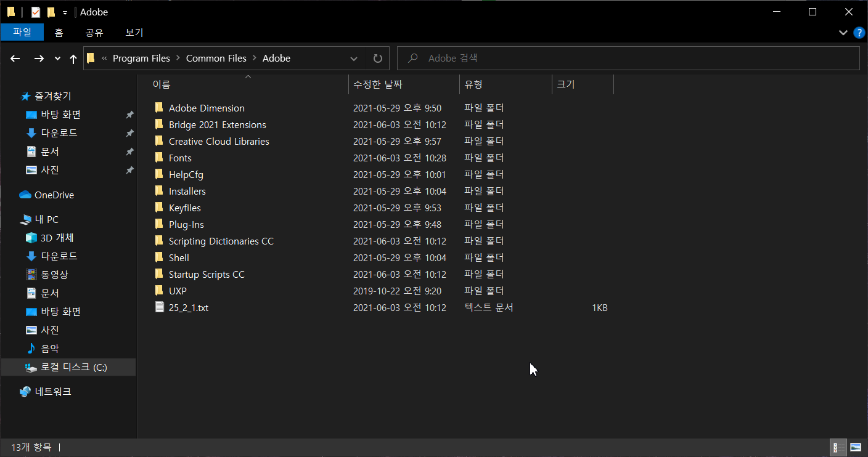Expand the ribbon with the chevron
Image resolution: width=868 pixels, height=457 pixels.
pyautogui.click(x=843, y=32)
